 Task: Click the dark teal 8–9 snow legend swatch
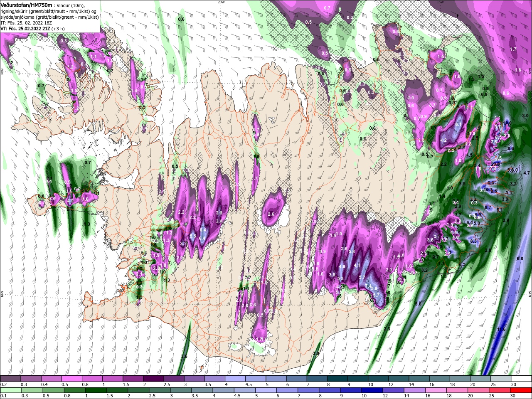coord(337,379)
